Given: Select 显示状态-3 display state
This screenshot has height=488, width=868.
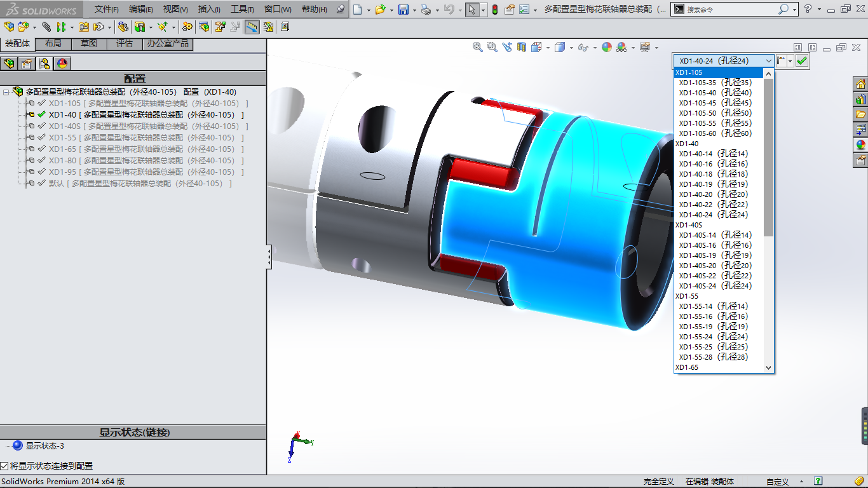Looking at the screenshot, I should click(x=45, y=446).
